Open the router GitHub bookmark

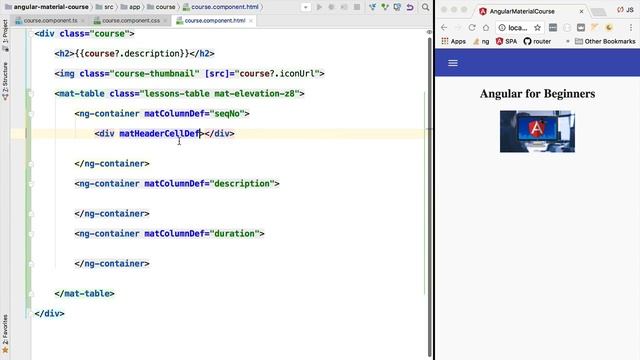coord(537,41)
